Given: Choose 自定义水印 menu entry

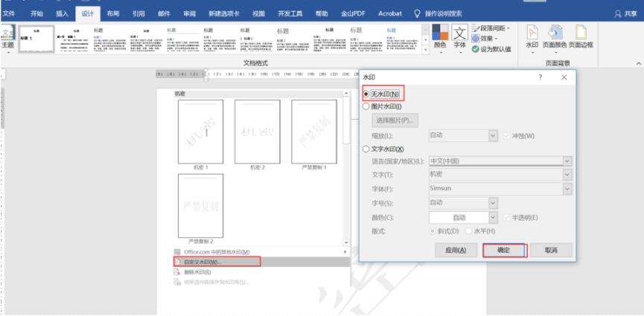Looking at the screenshot, I should (x=261, y=262).
